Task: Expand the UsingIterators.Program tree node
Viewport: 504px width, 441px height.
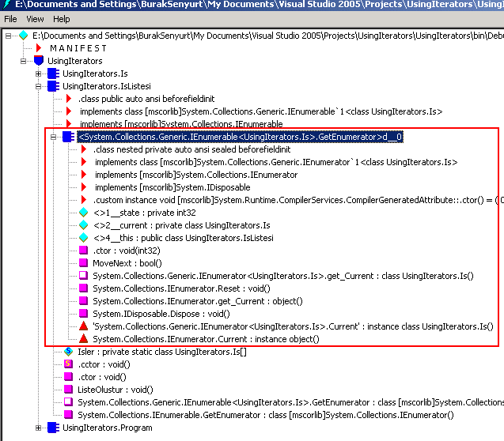Action: click(x=38, y=428)
